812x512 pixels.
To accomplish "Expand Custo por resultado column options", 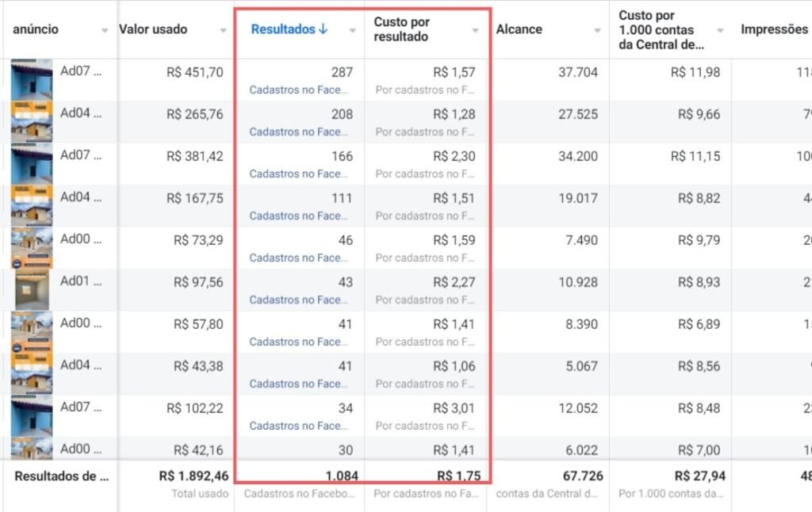I will pos(476,31).
